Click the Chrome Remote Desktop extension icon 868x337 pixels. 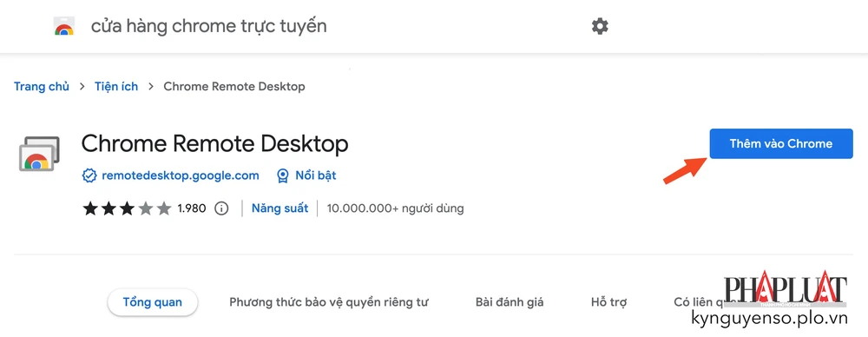pos(39,154)
